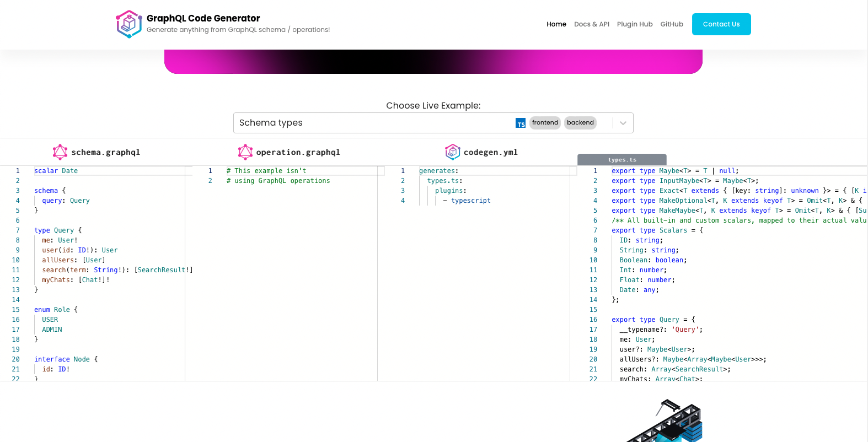
Task: Click the schema.graphql GraphQL icon
Action: click(x=60, y=152)
